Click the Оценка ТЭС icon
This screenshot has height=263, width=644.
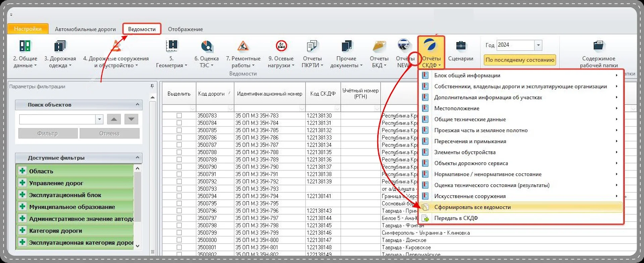[x=207, y=46]
